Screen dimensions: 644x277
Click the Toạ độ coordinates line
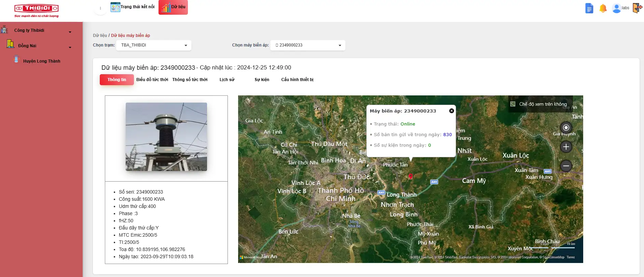pos(152,249)
